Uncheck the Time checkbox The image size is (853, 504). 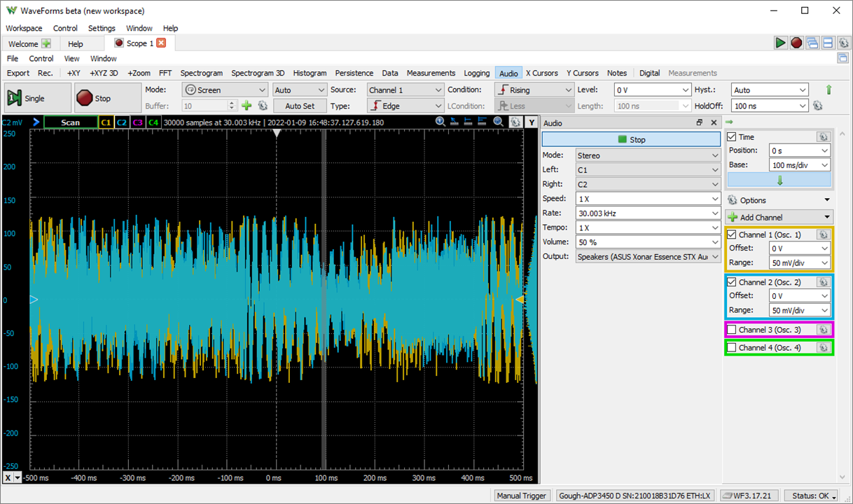pyautogui.click(x=732, y=137)
